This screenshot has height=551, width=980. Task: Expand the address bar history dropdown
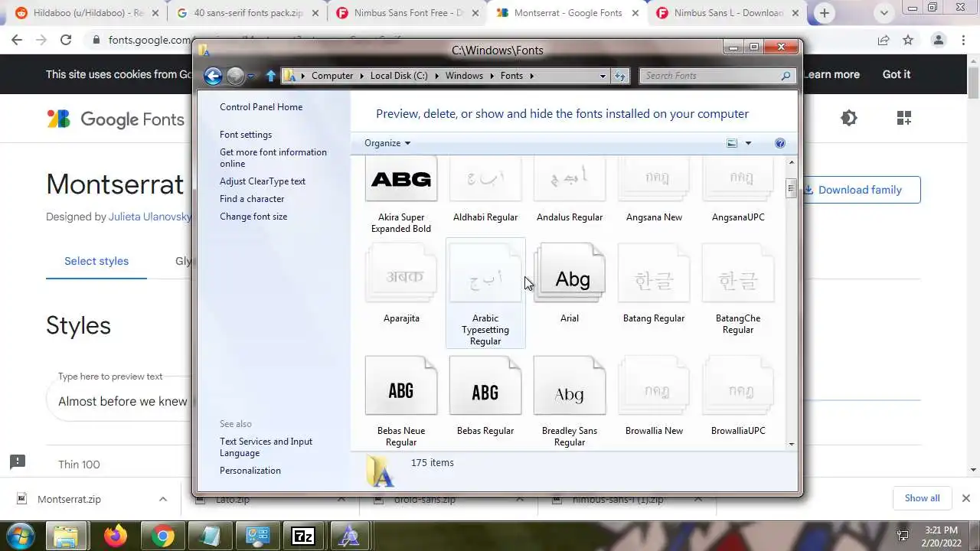(603, 76)
